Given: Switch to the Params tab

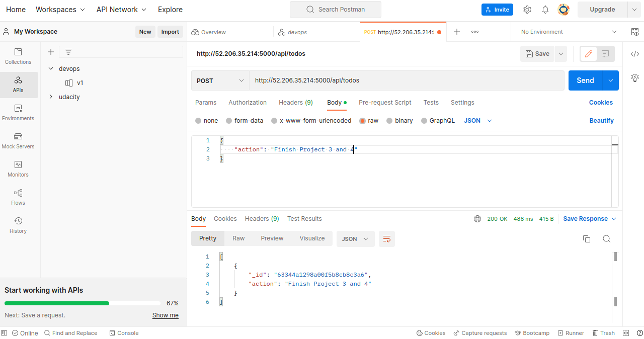Looking at the screenshot, I should [x=206, y=103].
